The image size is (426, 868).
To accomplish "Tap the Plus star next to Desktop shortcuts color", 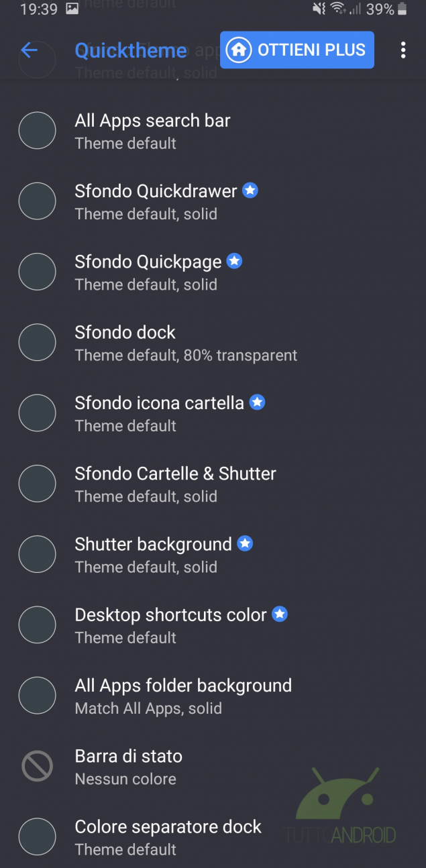I will 280,614.
